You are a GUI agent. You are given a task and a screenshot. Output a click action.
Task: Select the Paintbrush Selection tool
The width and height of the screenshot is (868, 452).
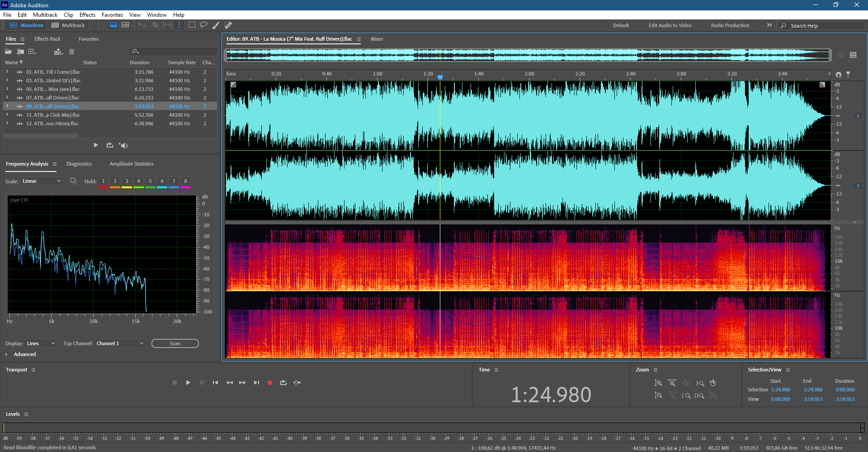point(216,25)
